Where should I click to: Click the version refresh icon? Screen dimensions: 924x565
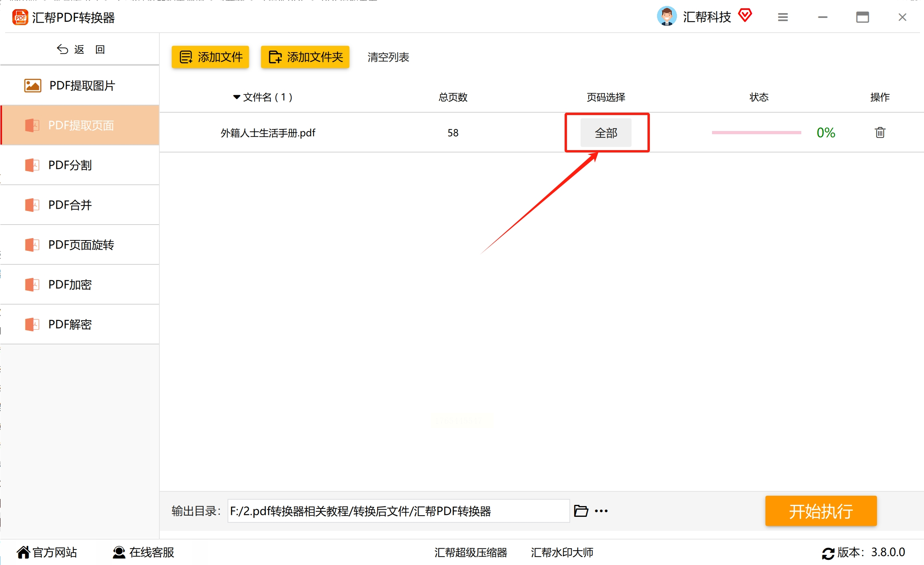pos(828,553)
